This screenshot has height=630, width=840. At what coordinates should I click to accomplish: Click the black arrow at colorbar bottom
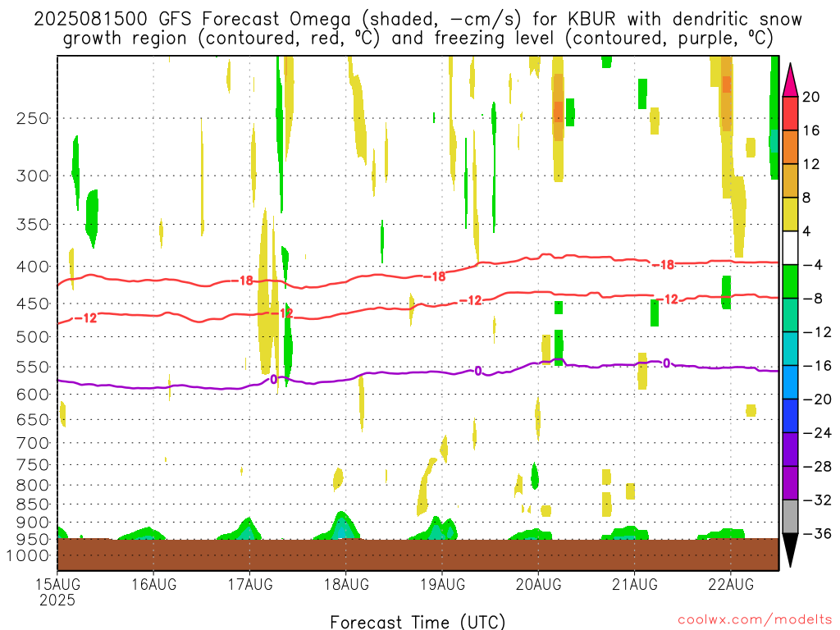[x=790, y=550]
